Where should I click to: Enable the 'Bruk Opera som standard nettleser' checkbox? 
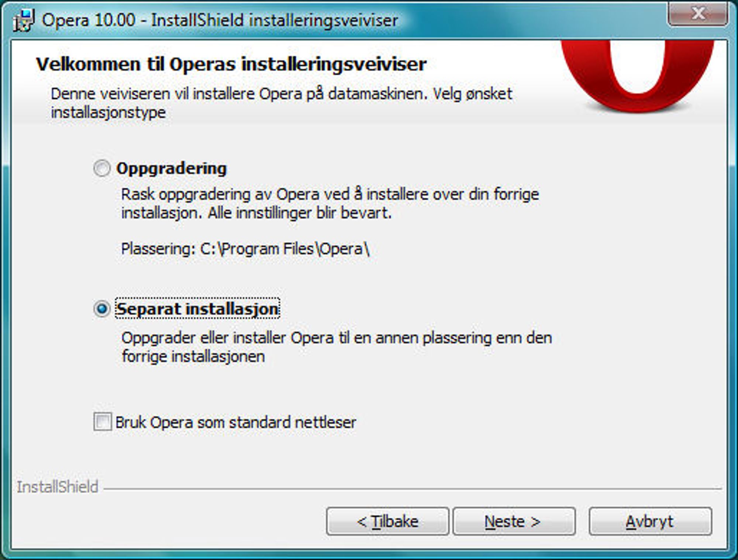tap(102, 422)
